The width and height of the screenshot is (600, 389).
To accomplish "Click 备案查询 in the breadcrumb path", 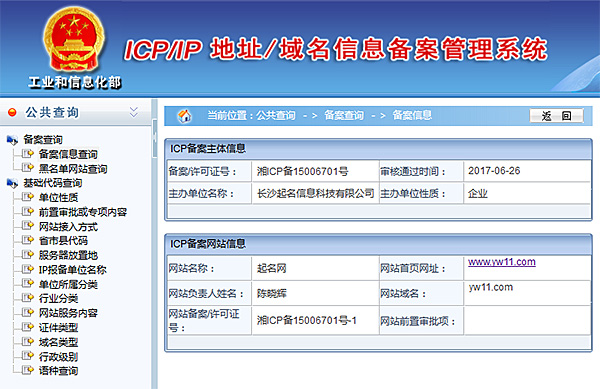I will [x=344, y=115].
